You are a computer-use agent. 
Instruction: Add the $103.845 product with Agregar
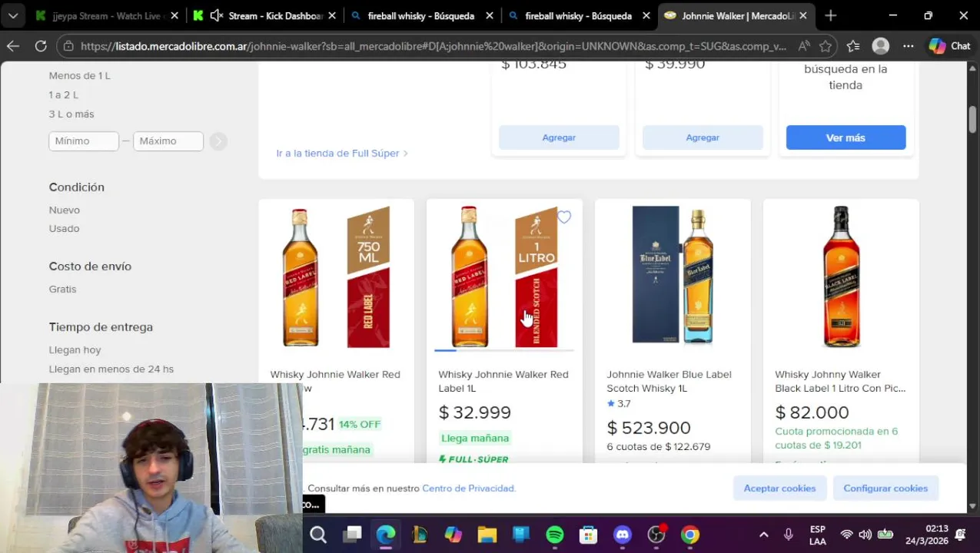pyautogui.click(x=559, y=137)
